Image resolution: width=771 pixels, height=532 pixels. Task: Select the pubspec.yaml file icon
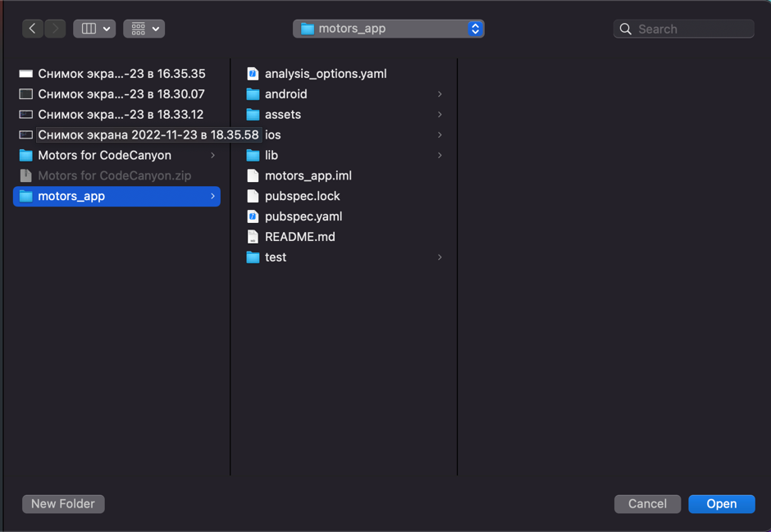(x=253, y=216)
